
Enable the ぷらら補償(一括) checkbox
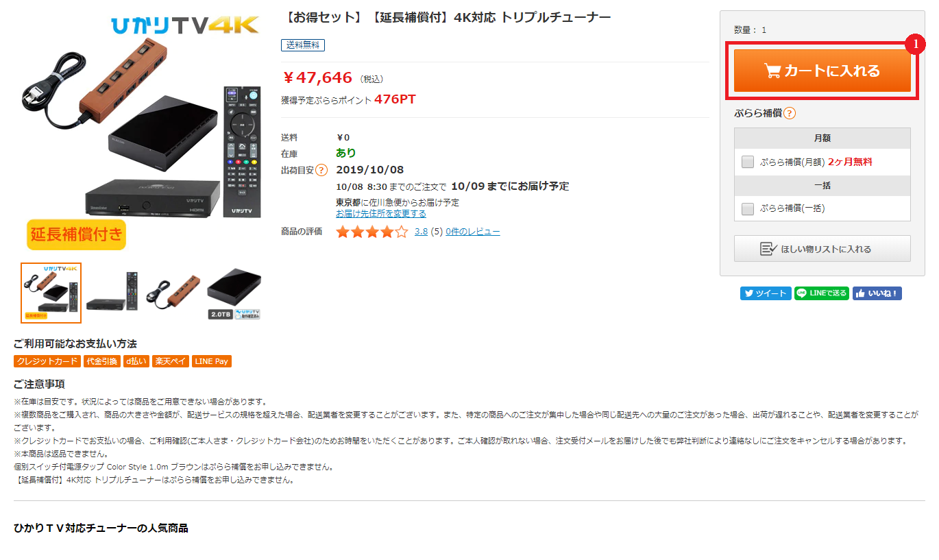(x=748, y=208)
